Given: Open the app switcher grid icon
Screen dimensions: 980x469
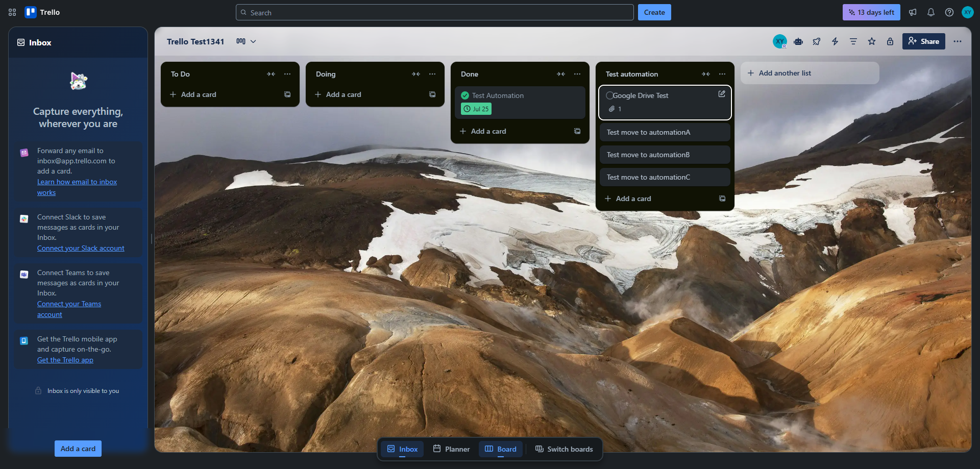Looking at the screenshot, I should 12,12.
